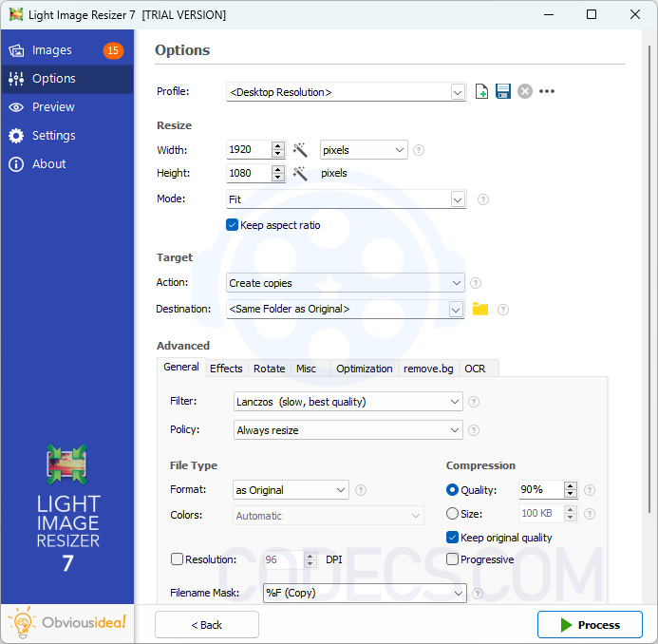Increase Width using up stepper arrow
This screenshot has height=644, width=658.
click(x=278, y=145)
